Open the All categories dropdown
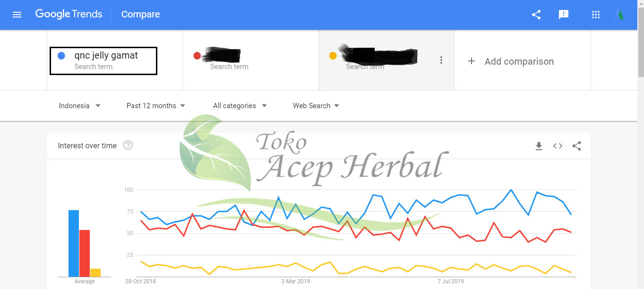This screenshot has height=289, width=644. point(240,106)
